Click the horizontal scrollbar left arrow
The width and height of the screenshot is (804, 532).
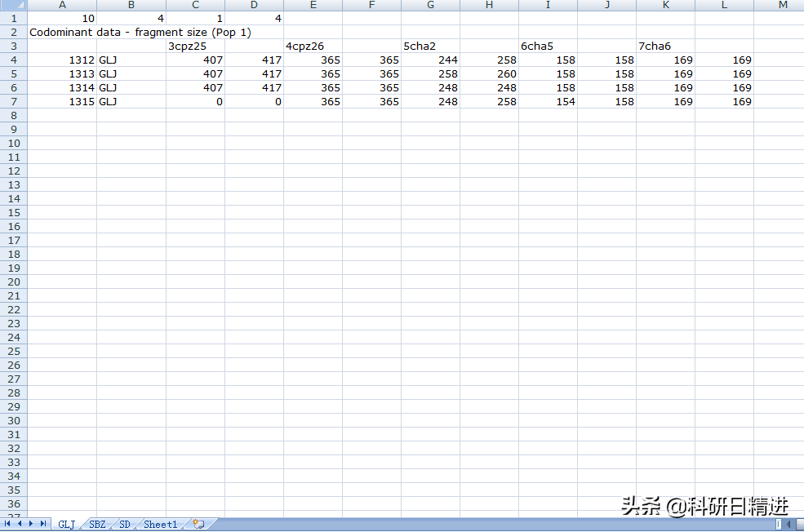click(788, 524)
